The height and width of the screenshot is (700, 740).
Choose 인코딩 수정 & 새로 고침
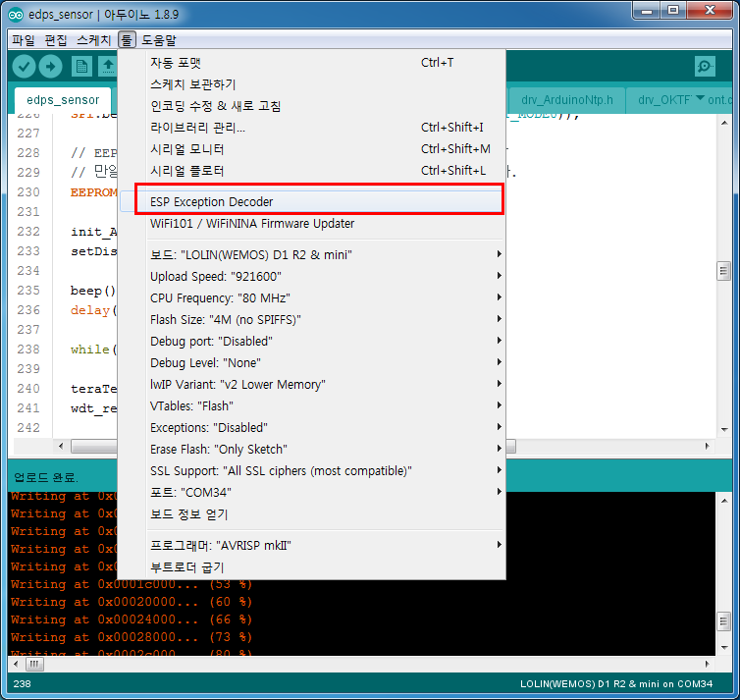pos(312,106)
